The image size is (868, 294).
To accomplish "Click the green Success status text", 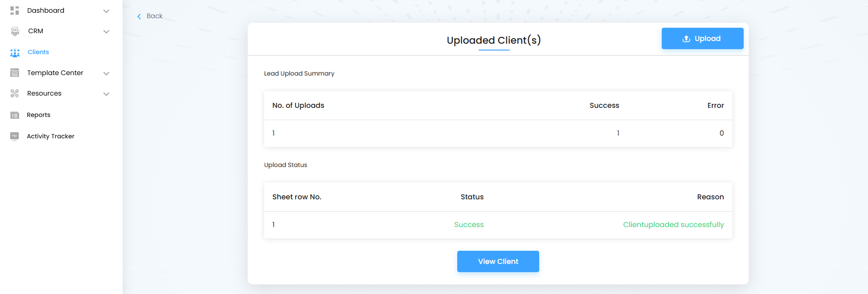I will tap(469, 225).
